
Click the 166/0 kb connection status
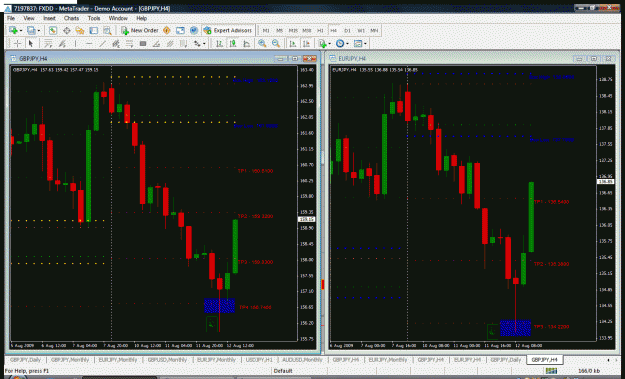(589, 371)
